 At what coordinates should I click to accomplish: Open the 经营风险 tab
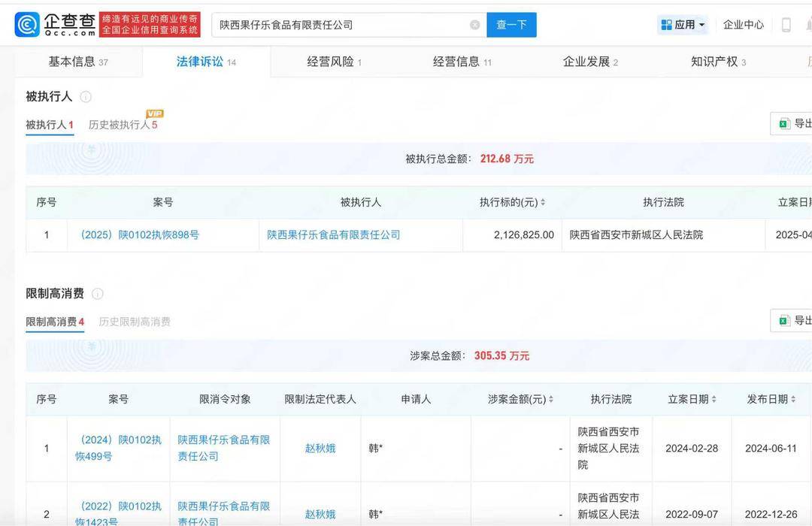click(x=334, y=62)
